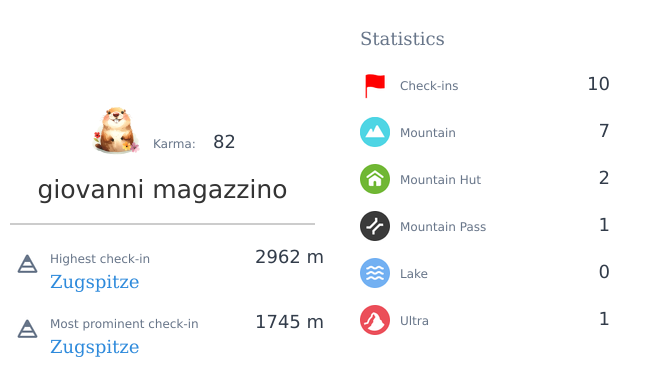This screenshot has width=650, height=385.
Task: Click the green Mountain Hut icon
Action: [375, 179]
